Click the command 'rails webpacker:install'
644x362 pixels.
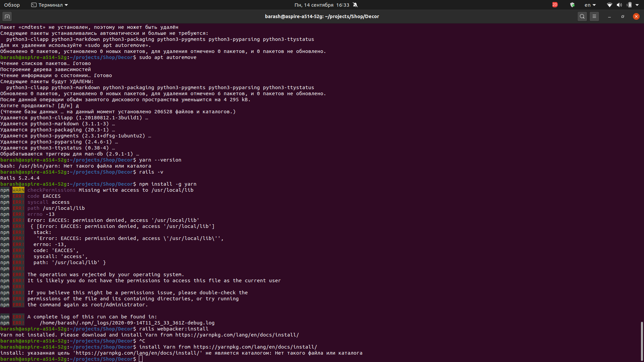(x=174, y=329)
